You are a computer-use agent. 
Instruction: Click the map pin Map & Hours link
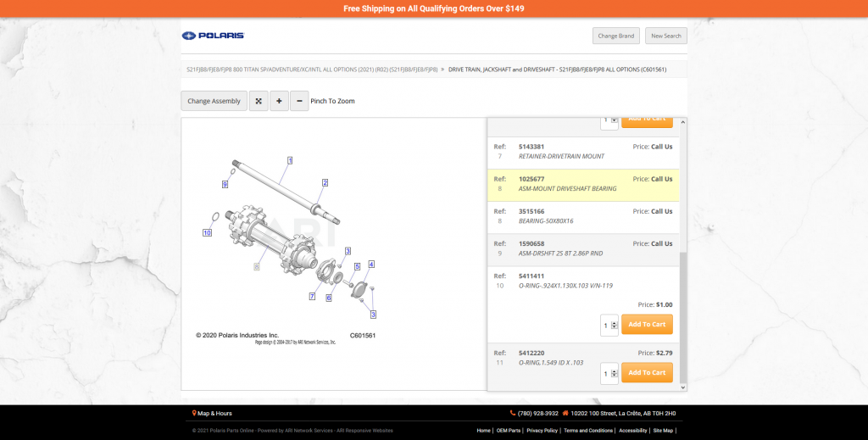tap(212, 414)
